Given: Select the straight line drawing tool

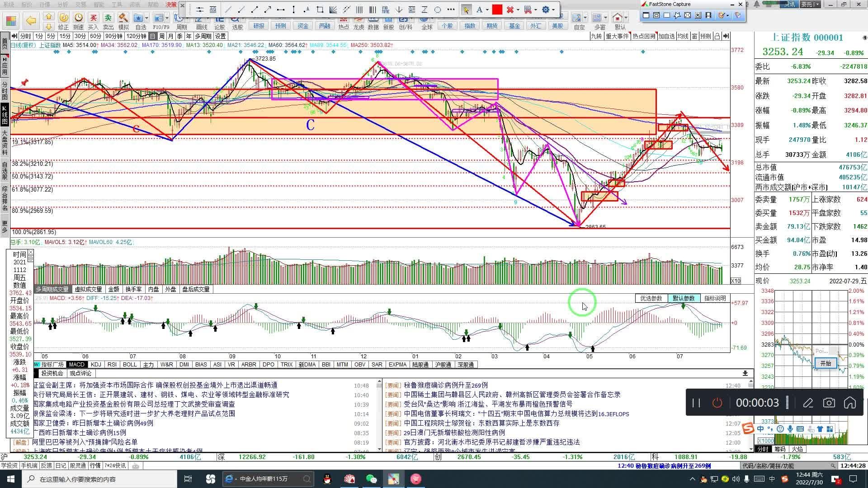Looking at the screenshot, I should [227, 9].
